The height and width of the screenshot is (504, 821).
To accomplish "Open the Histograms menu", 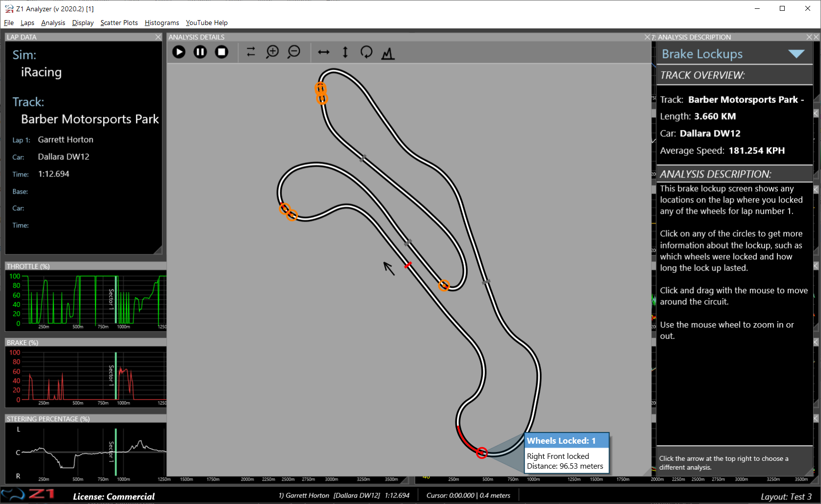I will [162, 23].
